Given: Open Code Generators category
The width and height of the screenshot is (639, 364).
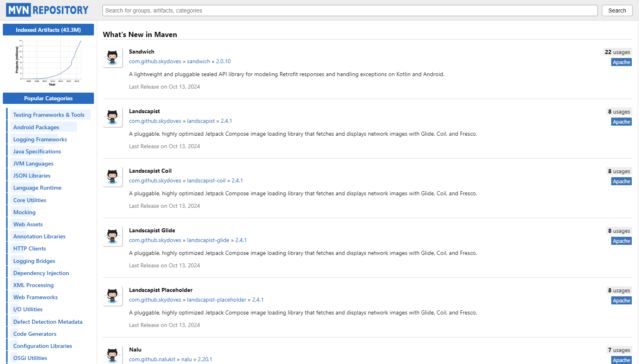Looking at the screenshot, I should pos(35,334).
